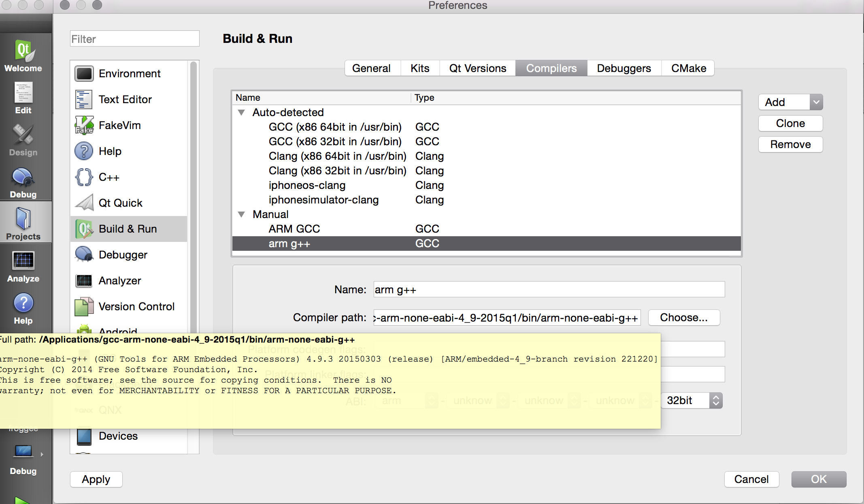
Task: Switch to Analyze mode
Action: 23,267
